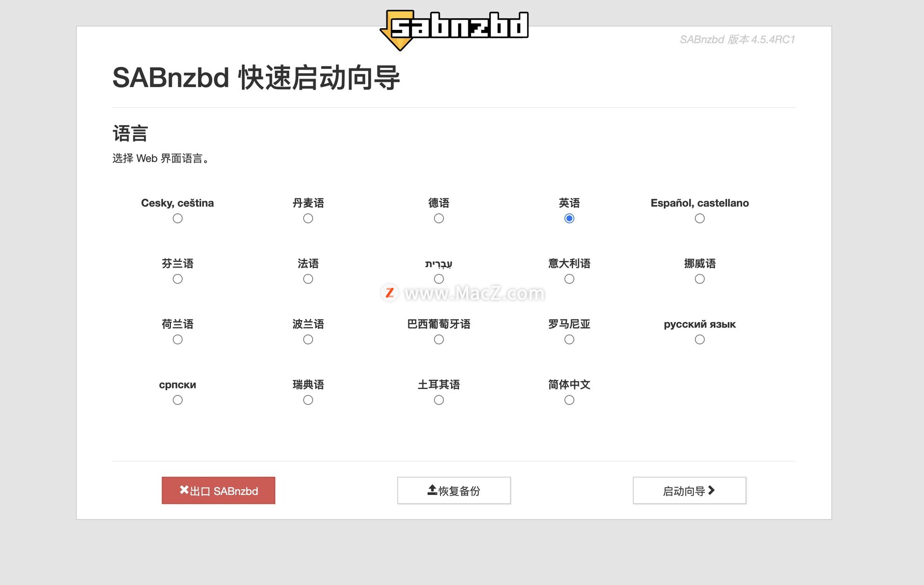Click the upload icon on restore backup
The width and height of the screenshot is (924, 585).
[x=432, y=490]
